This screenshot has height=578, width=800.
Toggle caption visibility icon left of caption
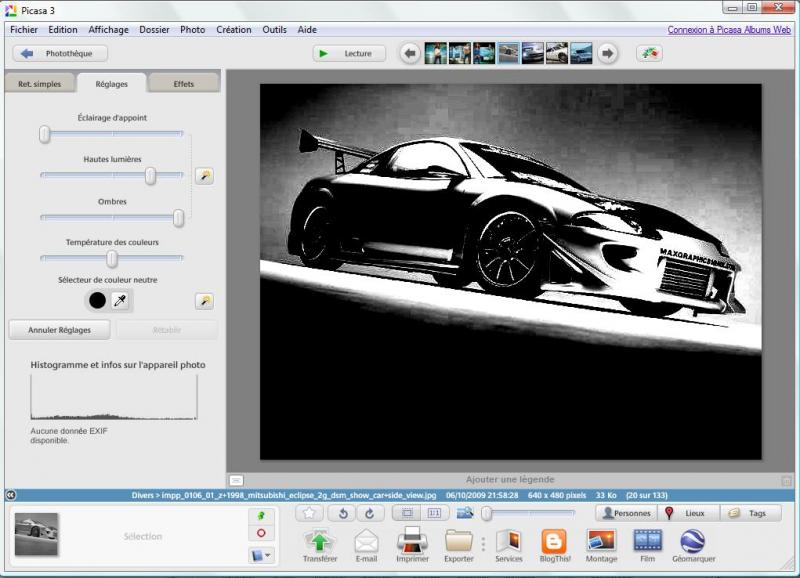[236, 480]
